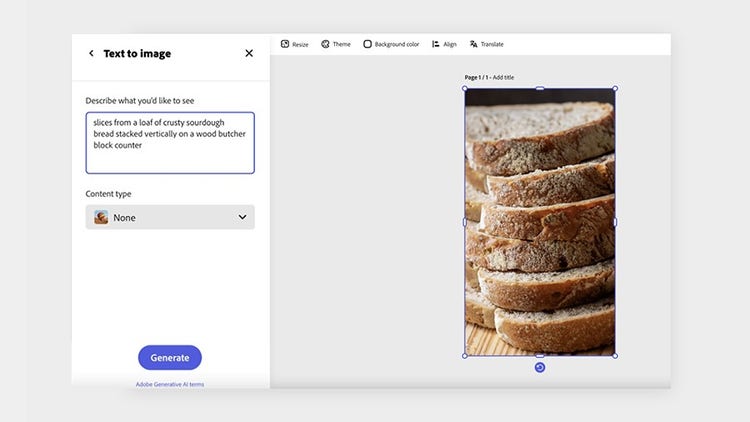750x422 pixels.
Task: Click the 'Content type' label
Action: [x=108, y=194]
